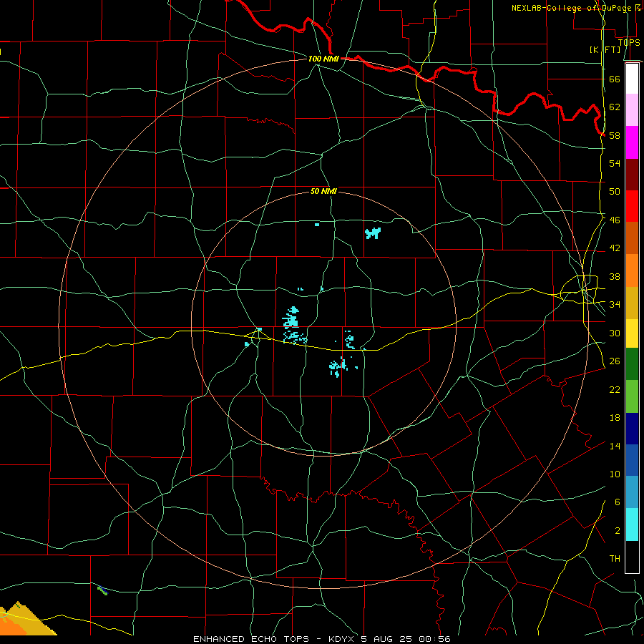The width and height of the screenshot is (644, 644).
Task: Pick the magenta segment of the legend
Action: click(x=632, y=142)
